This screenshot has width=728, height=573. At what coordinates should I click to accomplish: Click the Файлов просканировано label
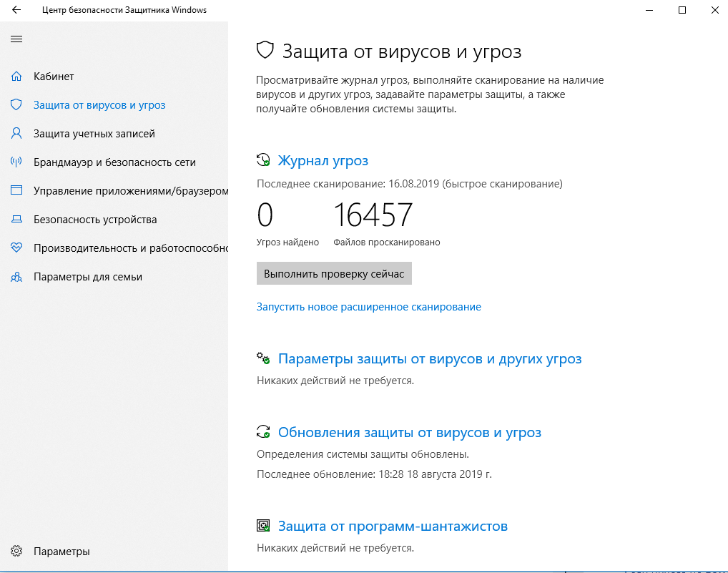click(x=387, y=243)
